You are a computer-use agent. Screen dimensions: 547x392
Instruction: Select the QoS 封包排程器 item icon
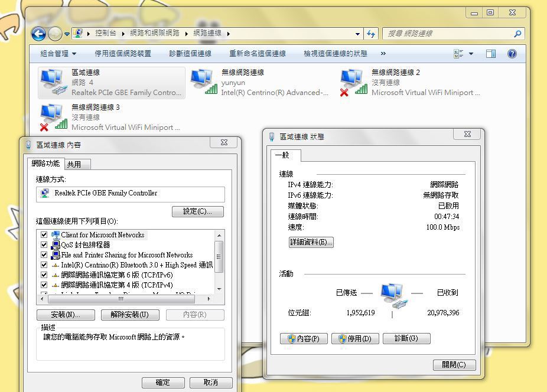[55, 245]
